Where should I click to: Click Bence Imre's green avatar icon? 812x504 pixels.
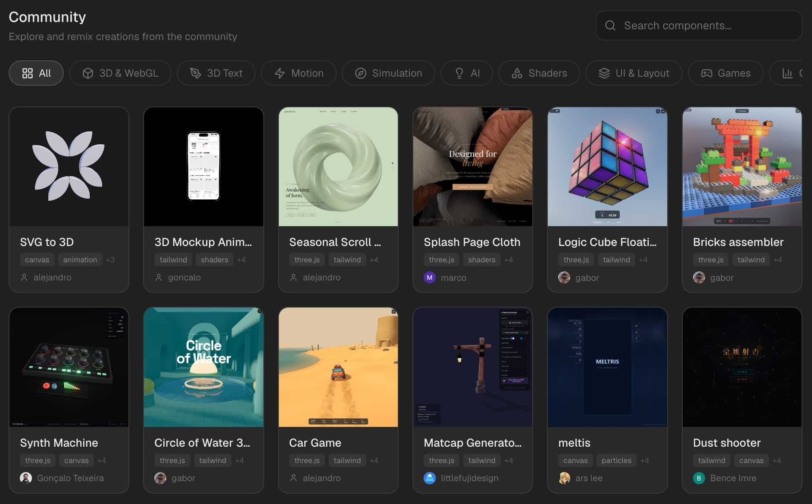(x=699, y=478)
